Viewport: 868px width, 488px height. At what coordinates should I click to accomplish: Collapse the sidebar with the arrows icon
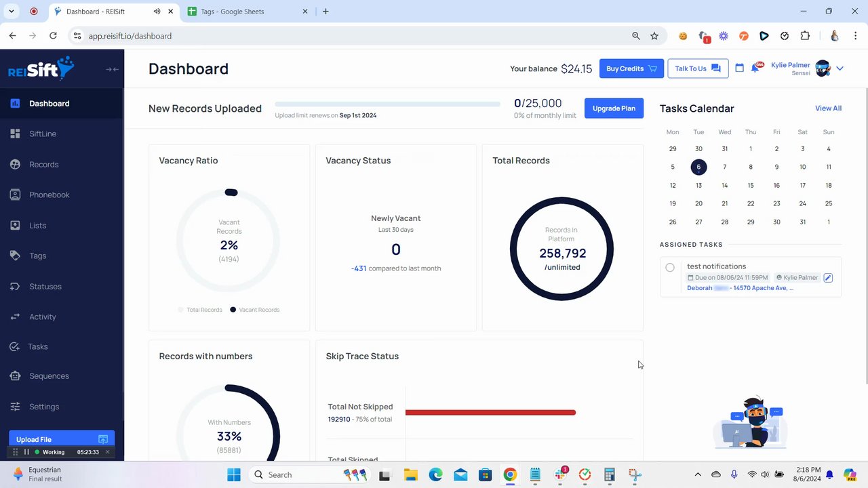(x=113, y=69)
